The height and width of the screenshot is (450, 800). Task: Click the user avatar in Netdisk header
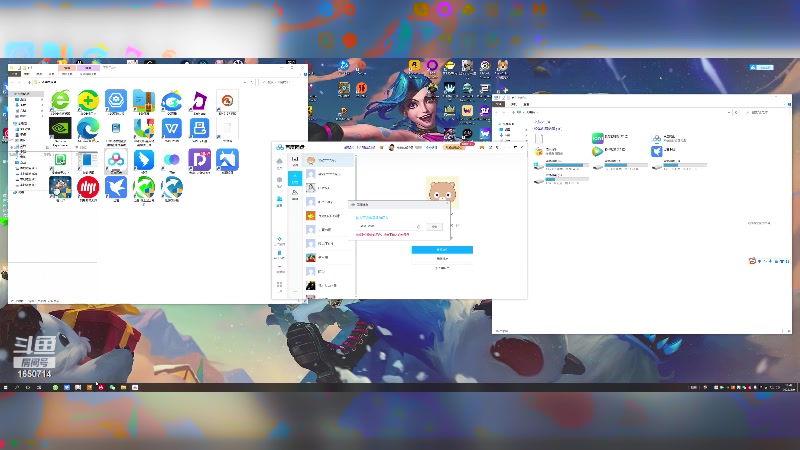pos(391,147)
